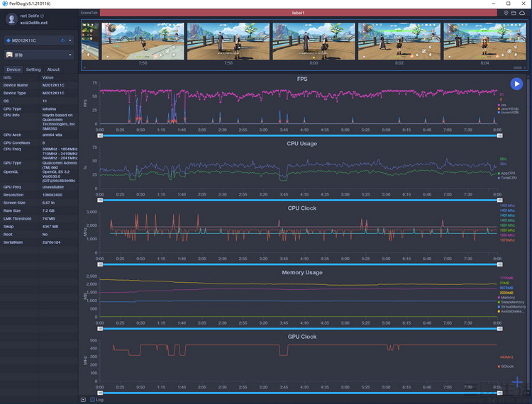This screenshot has width=532, height=404.
Task: Select the red label1 scene bar
Action: coord(298,13)
